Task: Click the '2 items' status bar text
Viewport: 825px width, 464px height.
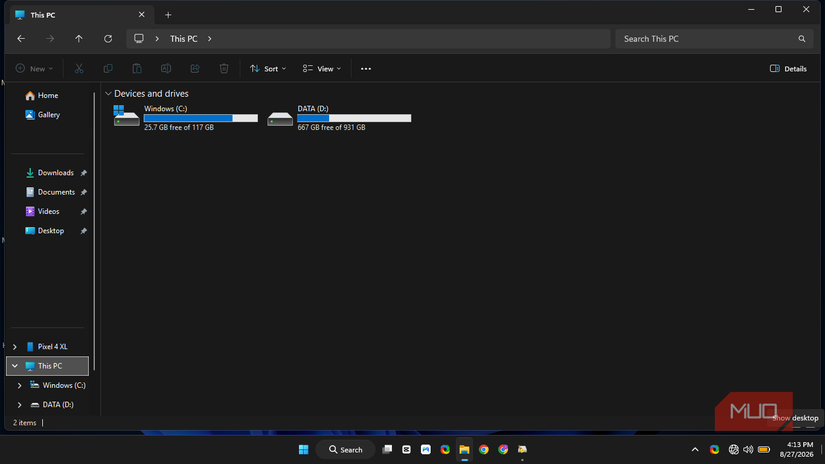Action: tap(25, 422)
